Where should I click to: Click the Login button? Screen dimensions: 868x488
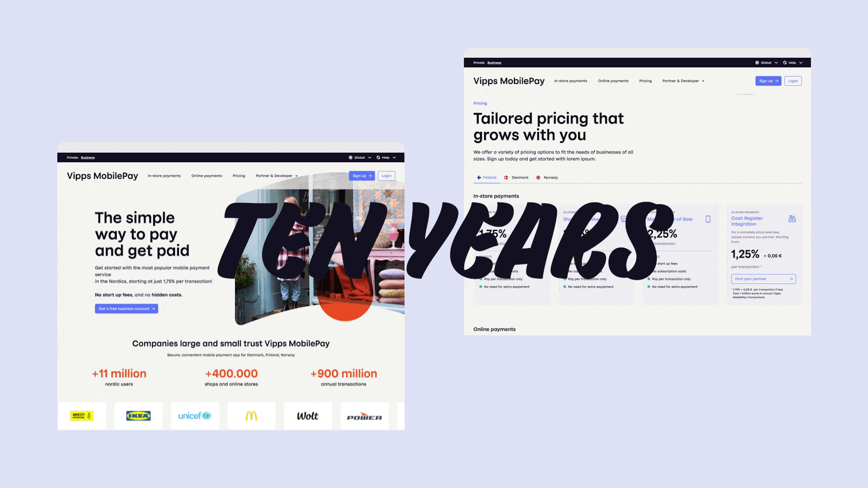tap(793, 80)
